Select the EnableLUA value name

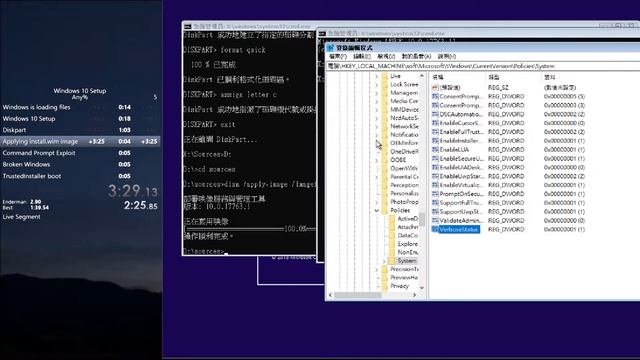454,150
